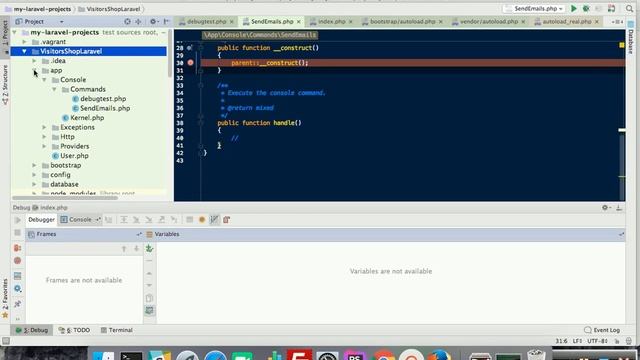The height and width of the screenshot is (360, 640).
Task: Click the debug toolbar trash icon
Action: point(227,220)
